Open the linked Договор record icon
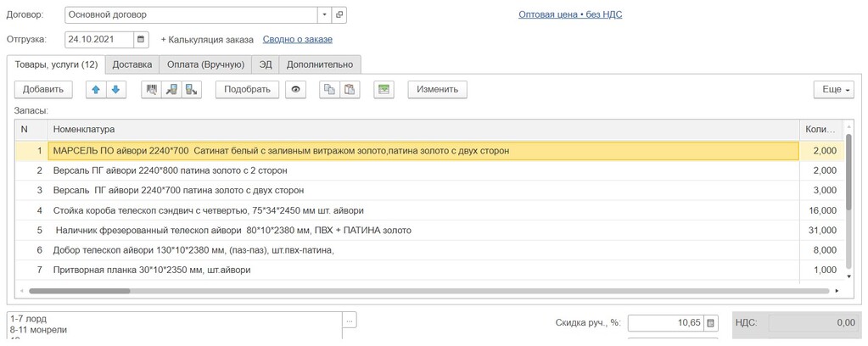The width and height of the screenshot is (868, 346). pos(339,15)
